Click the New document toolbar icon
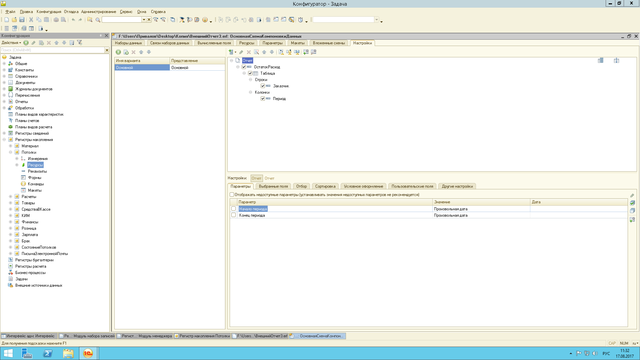 [x=7, y=20]
